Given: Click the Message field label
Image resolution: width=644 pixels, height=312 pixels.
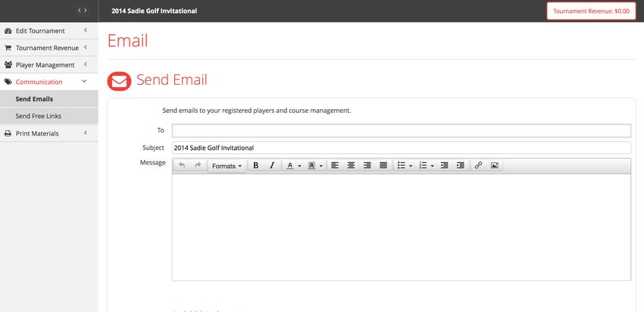Looking at the screenshot, I should (x=152, y=163).
